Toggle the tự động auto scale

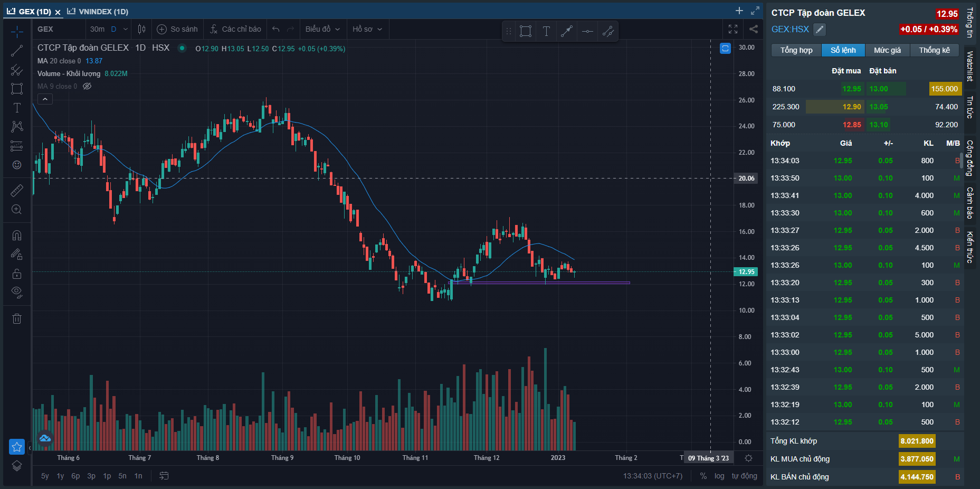pyautogui.click(x=744, y=476)
